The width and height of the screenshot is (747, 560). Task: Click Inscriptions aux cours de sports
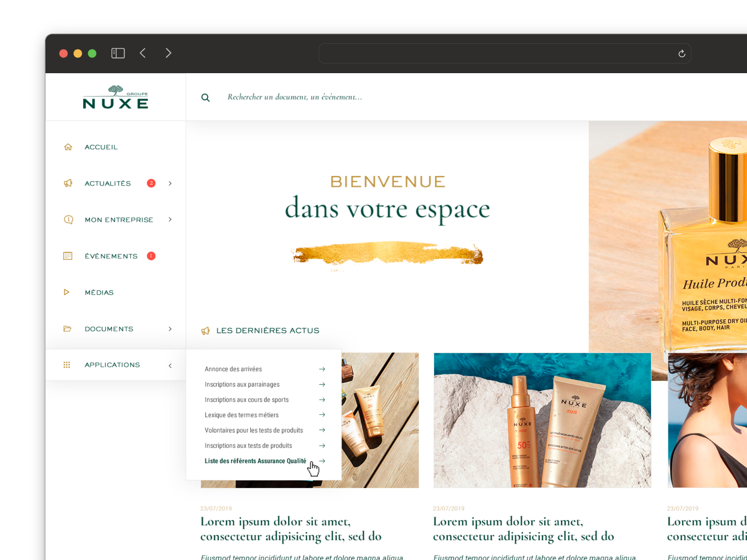[x=247, y=400]
